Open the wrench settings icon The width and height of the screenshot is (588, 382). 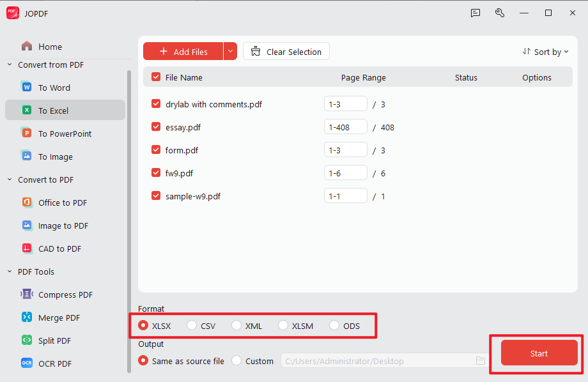pos(500,13)
